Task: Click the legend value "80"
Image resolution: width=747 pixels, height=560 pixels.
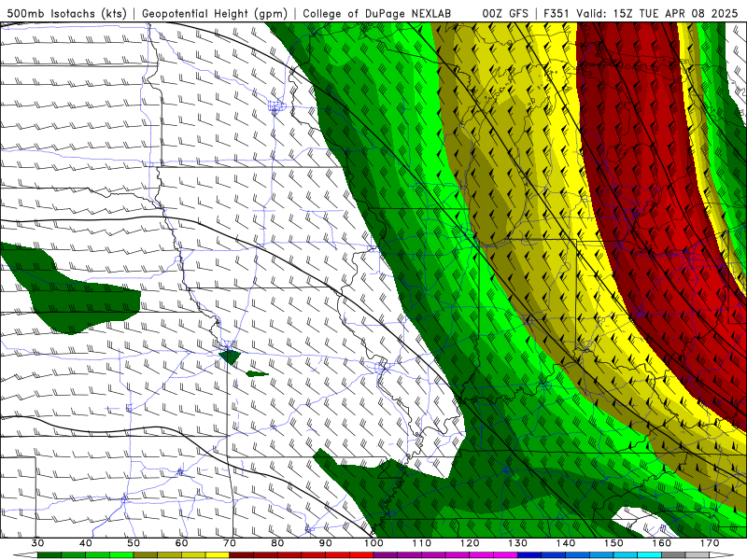Action: tap(277, 543)
